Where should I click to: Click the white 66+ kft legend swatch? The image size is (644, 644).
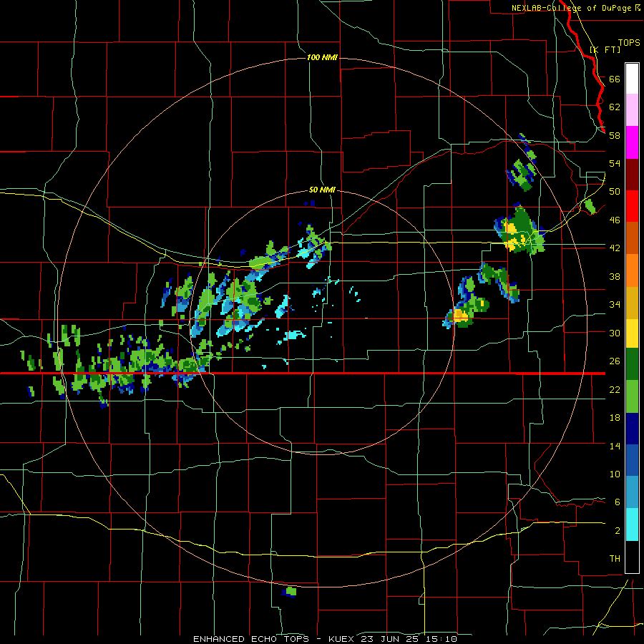point(632,79)
